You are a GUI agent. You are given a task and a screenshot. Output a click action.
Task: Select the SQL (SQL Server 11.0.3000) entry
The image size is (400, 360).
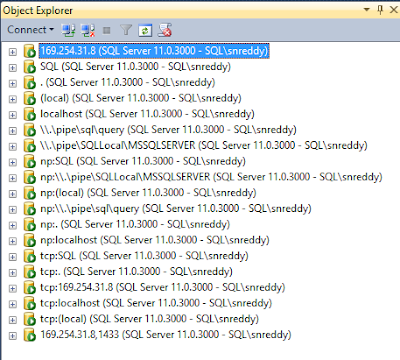click(135, 67)
